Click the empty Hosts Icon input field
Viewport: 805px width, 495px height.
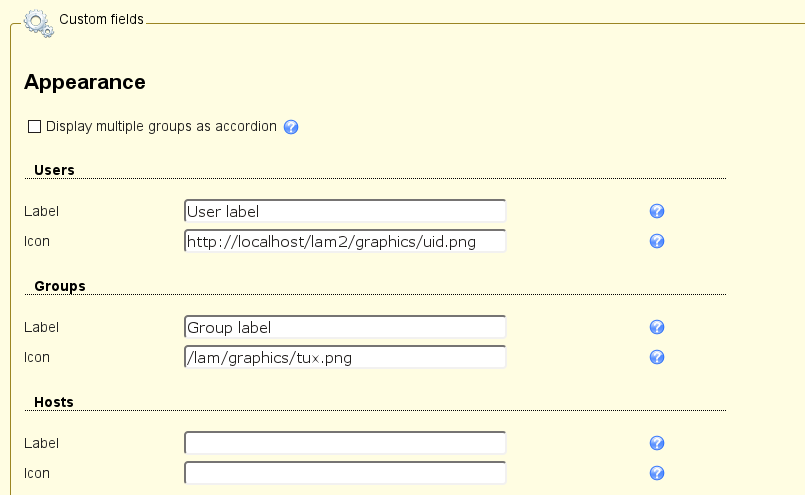coord(345,473)
